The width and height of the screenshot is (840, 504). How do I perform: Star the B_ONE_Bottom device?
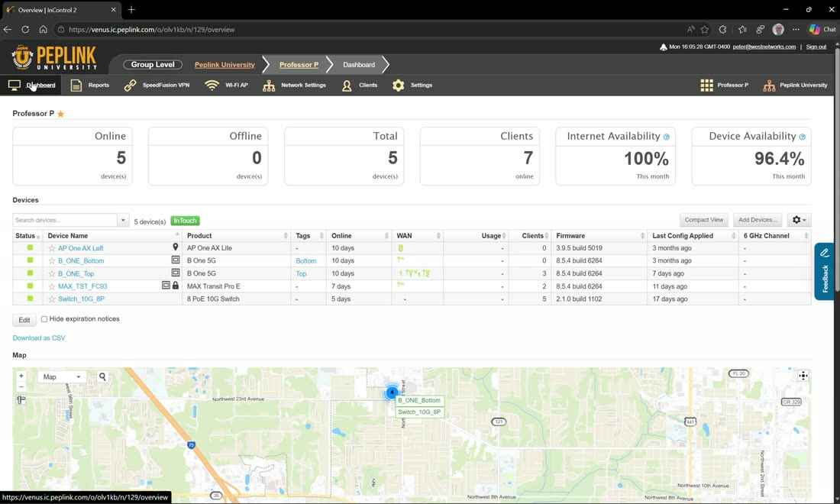coord(52,261)
